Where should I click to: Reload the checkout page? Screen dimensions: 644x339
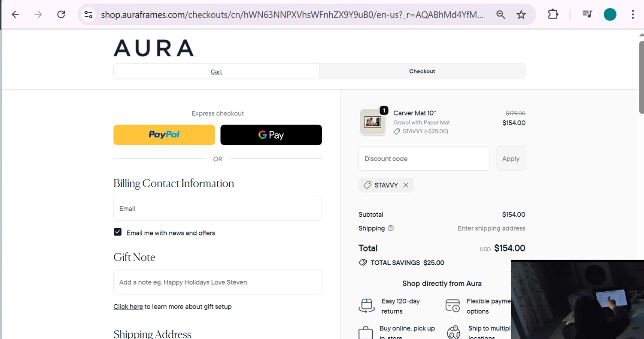click(x=61, y=15)
